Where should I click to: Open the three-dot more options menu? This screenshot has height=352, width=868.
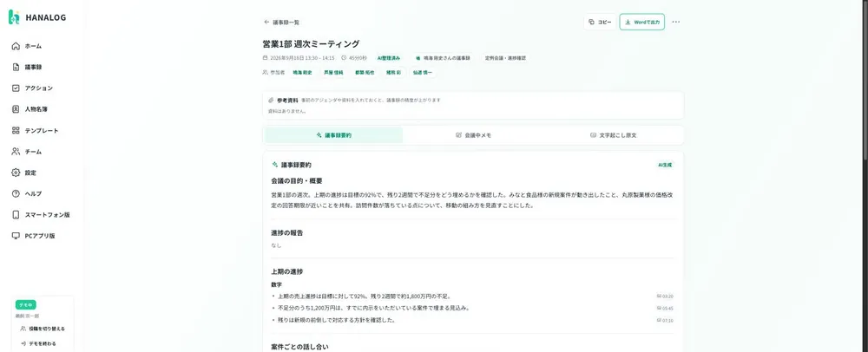click(676, 22)
